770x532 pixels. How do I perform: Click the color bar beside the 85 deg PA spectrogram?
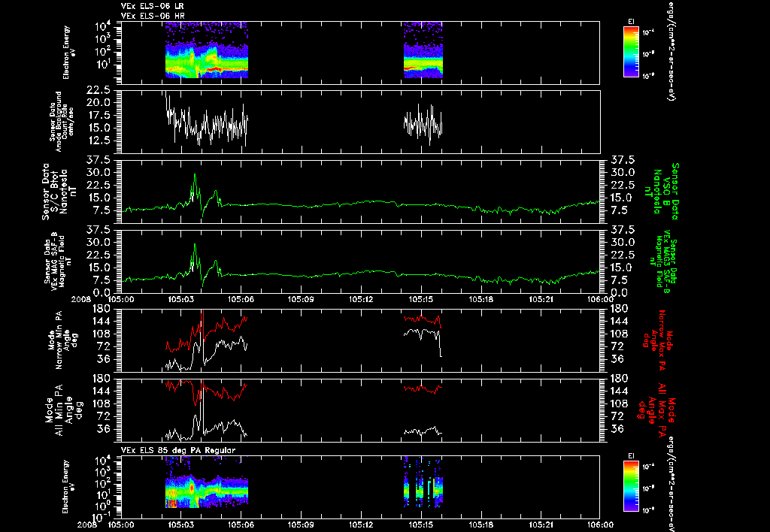[631, 487]
